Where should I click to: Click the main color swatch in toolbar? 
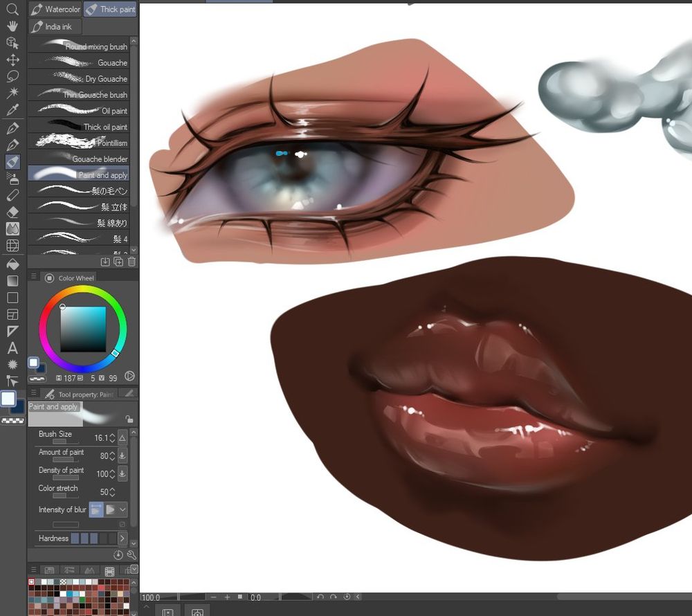click(x=8, y=399)
